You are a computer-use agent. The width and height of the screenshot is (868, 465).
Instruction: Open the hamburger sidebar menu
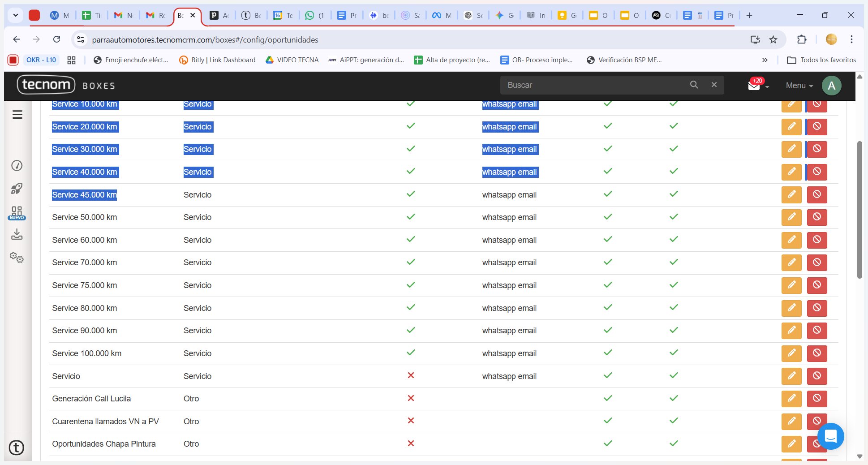pos(17,115)
